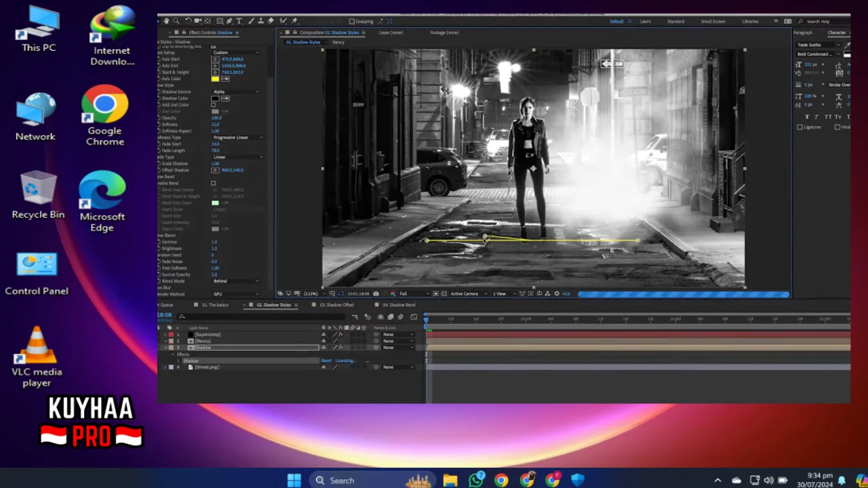Click Reset for the Shadow effect
Image resolution: width=868 pixels, height=488 pixels.
[326, 361]
